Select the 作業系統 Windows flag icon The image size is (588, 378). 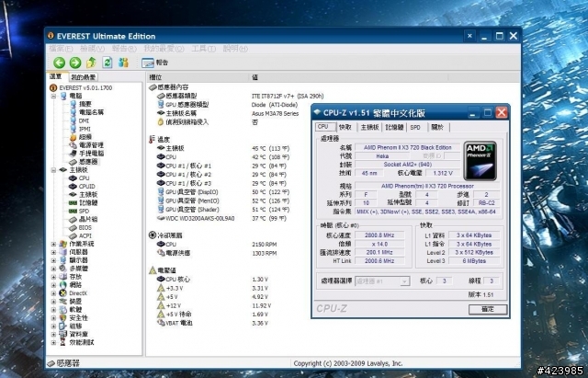[63, 244]
